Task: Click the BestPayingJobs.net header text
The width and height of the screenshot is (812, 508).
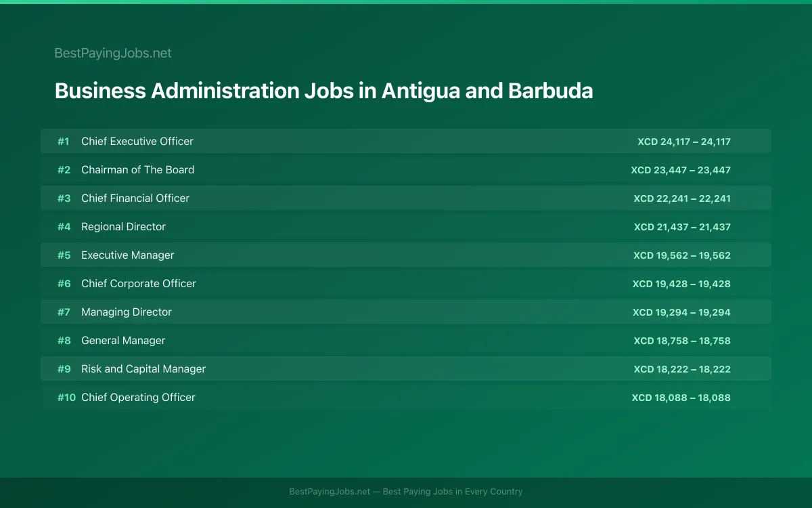Action: click(x=113, y=53)
